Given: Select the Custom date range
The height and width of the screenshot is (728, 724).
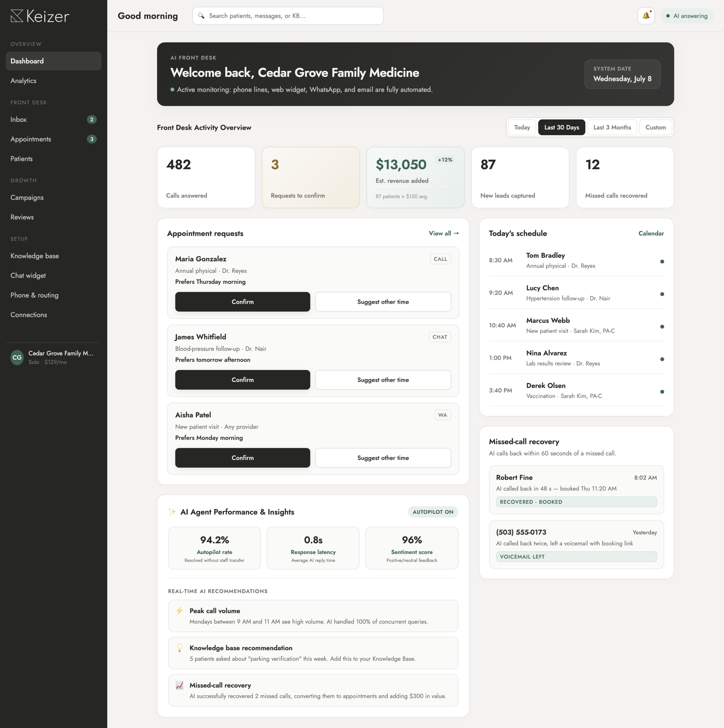Looking at the screenshot, I should point(655,127).
